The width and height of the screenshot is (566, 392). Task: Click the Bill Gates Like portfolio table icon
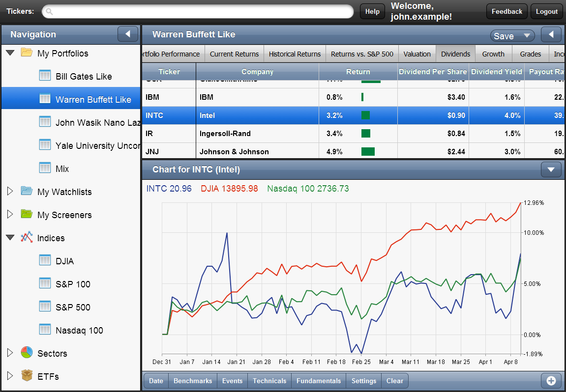(x=45, y=76)
